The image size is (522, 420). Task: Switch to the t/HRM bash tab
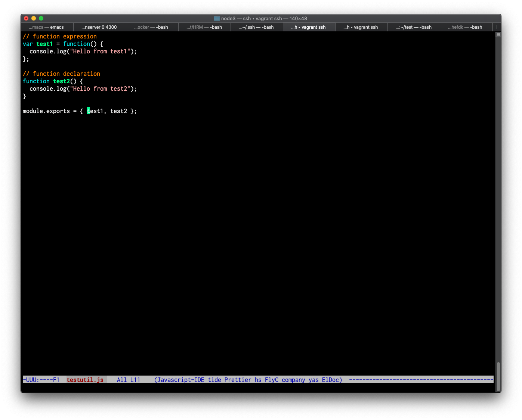click(x=204, y=27)
